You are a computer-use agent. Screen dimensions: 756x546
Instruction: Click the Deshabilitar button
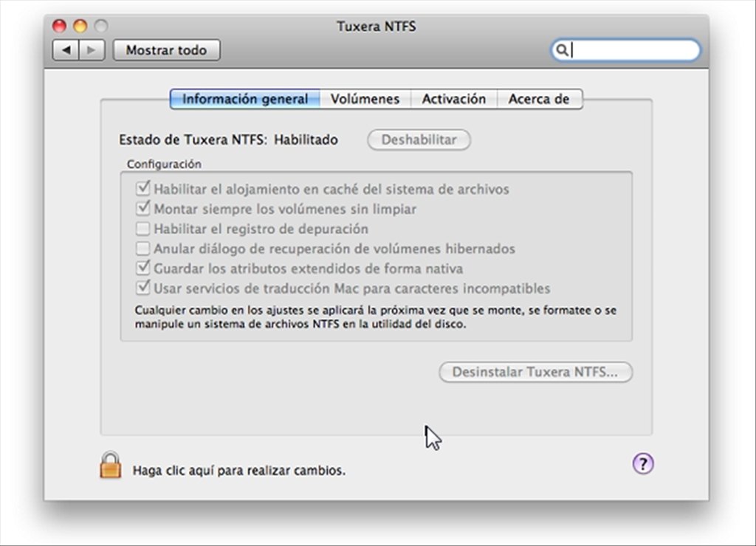(x=419, y=139)
